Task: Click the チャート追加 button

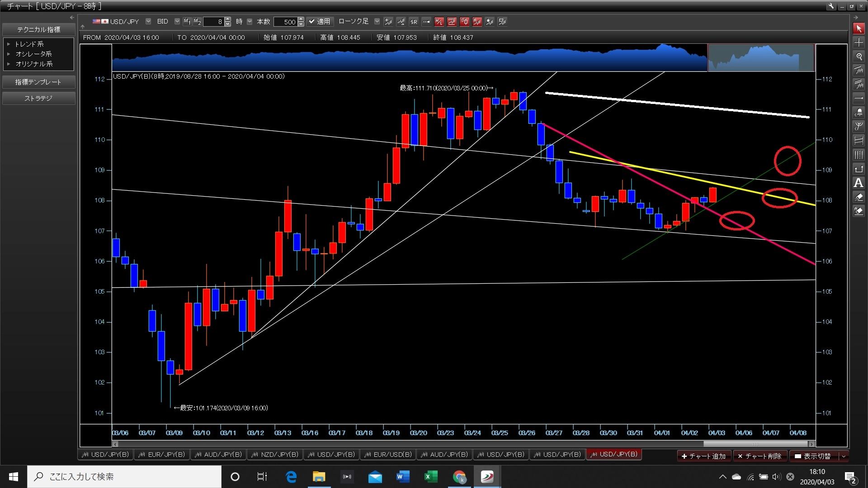Action: pyautogui.click(x=703, y=456)
